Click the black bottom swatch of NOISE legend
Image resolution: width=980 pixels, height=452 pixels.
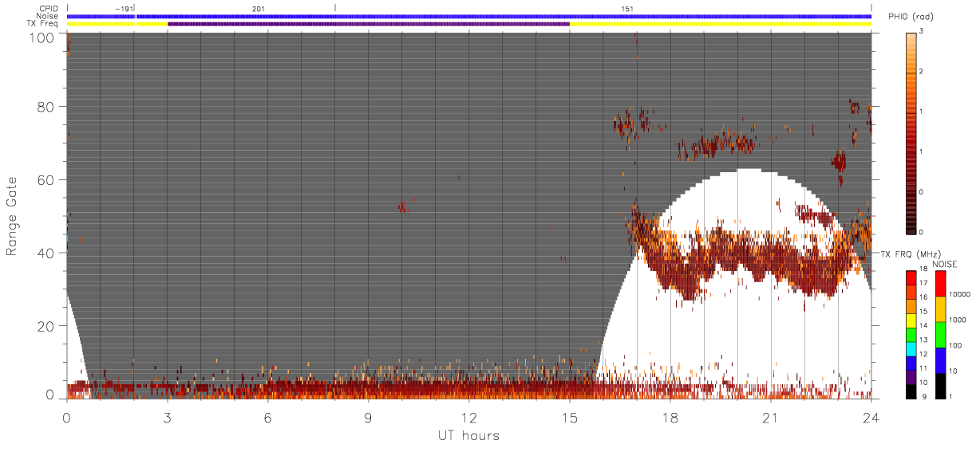pyautogui.click(x=939, y=386)
